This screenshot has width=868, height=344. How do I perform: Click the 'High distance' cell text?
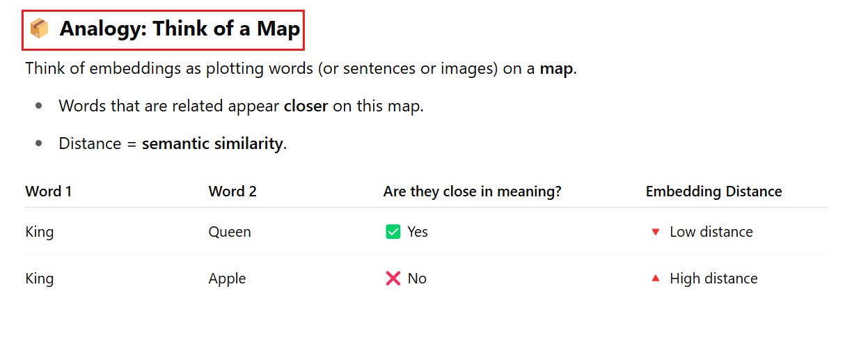pos(713,279)
